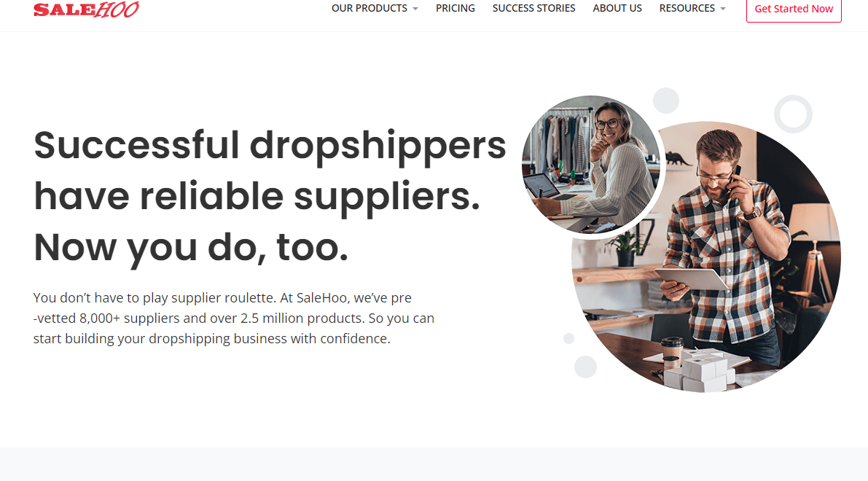Screen dimensions: 868x481
Task: Click the SaleHoo logo
Action: [86, 9]
